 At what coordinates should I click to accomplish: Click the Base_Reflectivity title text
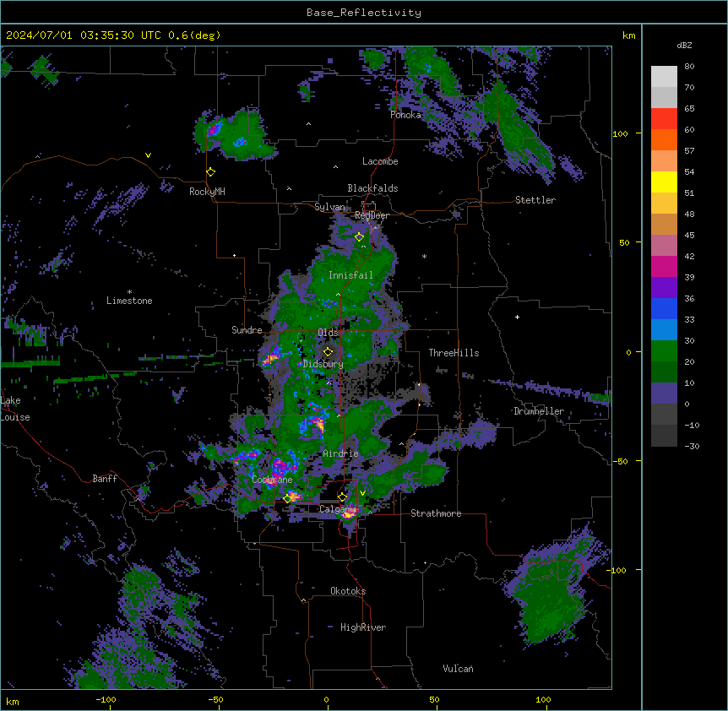(364, 13)
